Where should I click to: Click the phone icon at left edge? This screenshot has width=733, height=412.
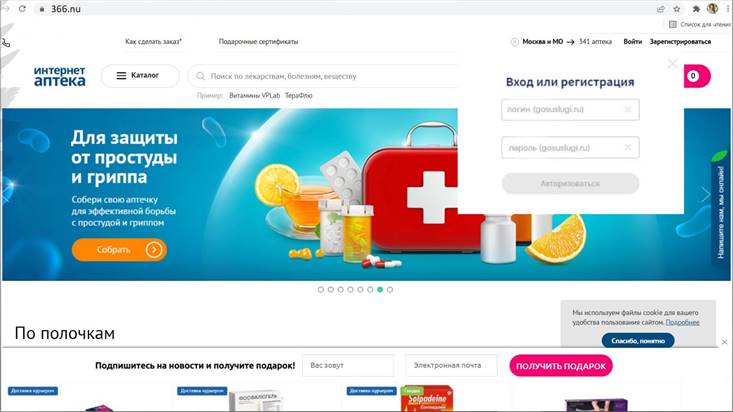[x=6, y=43]
